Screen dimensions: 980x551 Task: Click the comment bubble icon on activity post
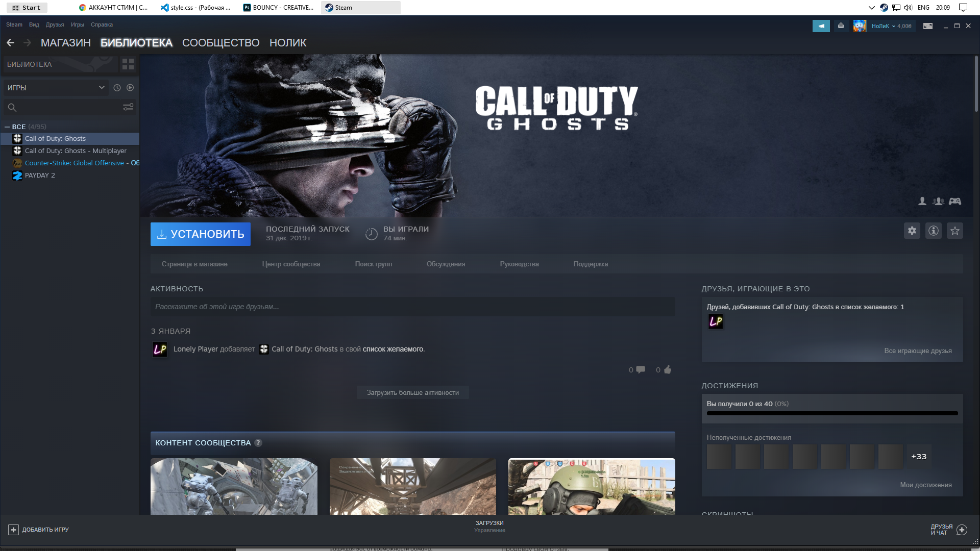[640, 370]
